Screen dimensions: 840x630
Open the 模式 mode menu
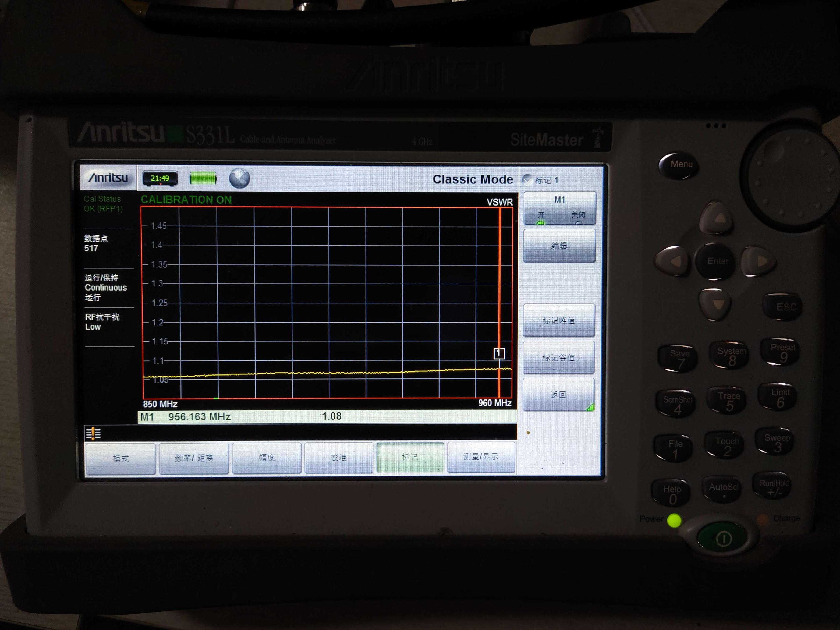[x=121, y=458]
